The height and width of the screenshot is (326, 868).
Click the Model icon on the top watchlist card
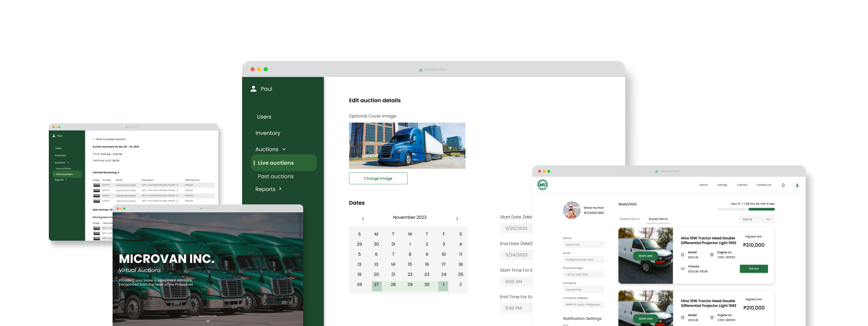coord(683,255)
